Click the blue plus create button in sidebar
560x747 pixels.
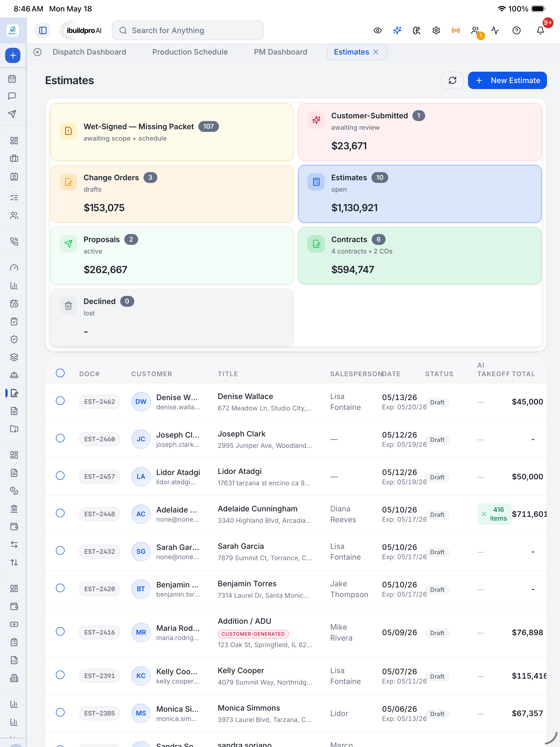tap(13, 55)
